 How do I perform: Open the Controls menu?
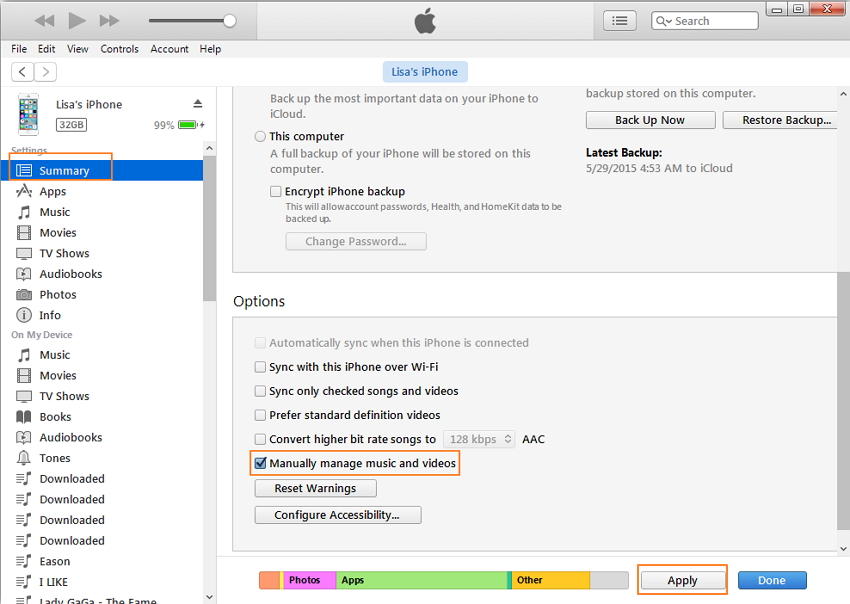pyautogui.click(x=120, y=49)
